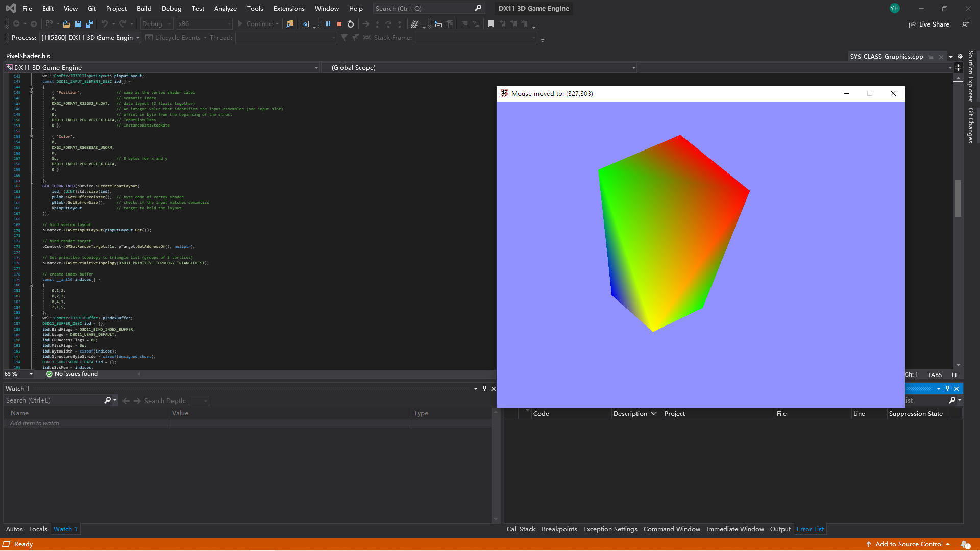Screen dimensions: 980x551
Task: Click the Watch search input field
Action: tap(54, 400)
